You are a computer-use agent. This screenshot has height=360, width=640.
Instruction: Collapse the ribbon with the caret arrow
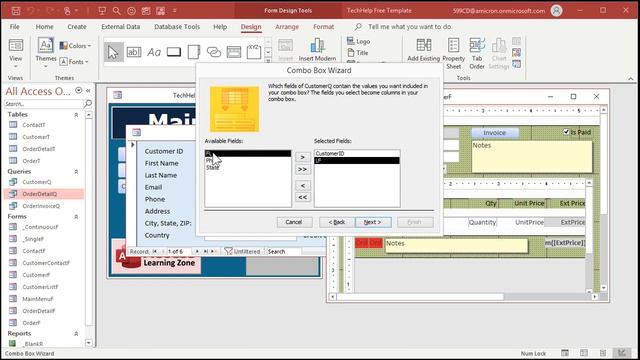pos(631,78)
